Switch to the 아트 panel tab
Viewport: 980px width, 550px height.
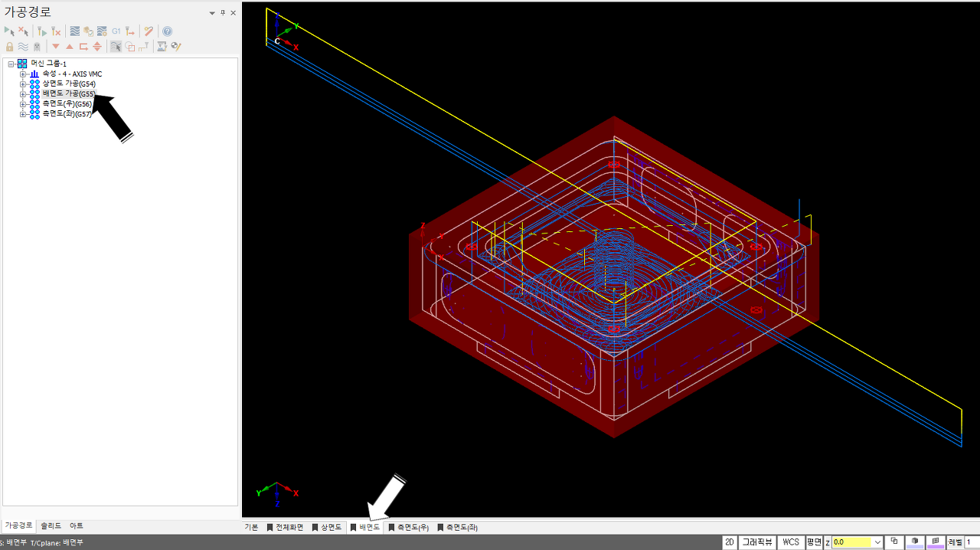[x=77, y=526]
